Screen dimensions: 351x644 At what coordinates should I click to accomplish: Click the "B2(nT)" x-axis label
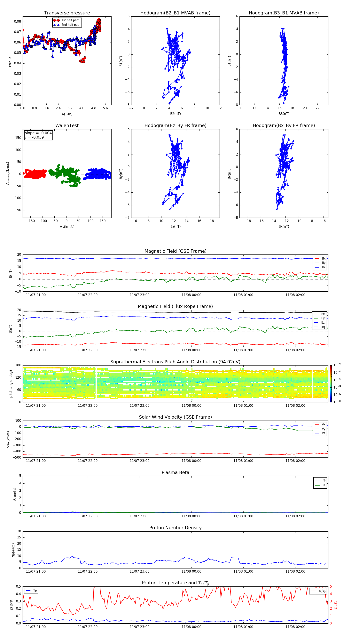(x=175, y=114)
